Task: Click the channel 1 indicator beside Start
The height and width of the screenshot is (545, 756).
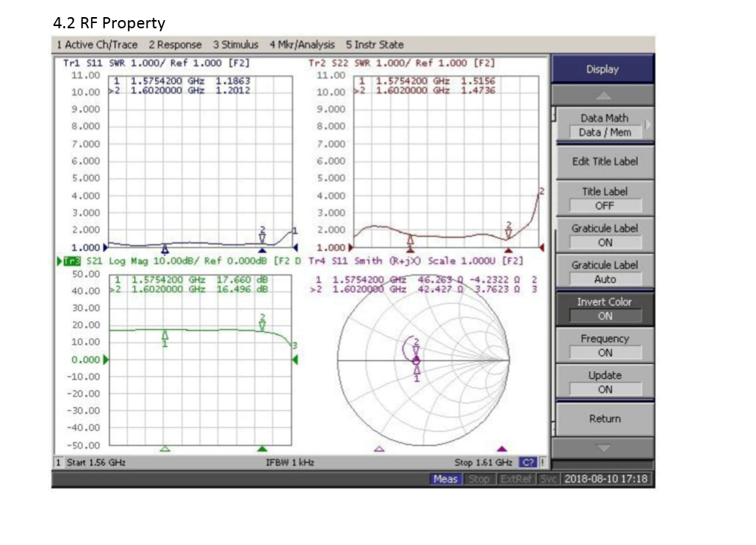Action: click(58, 462)
